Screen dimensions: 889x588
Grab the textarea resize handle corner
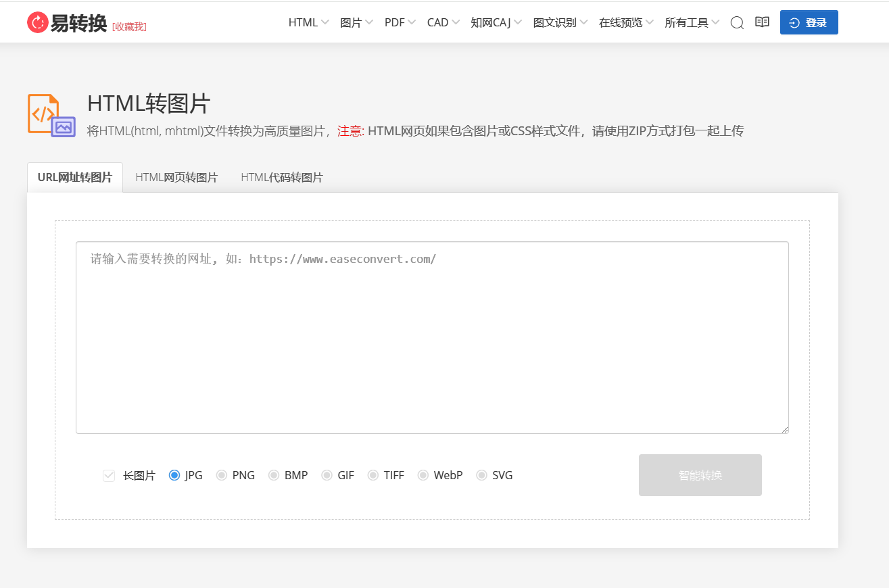pos(785,430)
